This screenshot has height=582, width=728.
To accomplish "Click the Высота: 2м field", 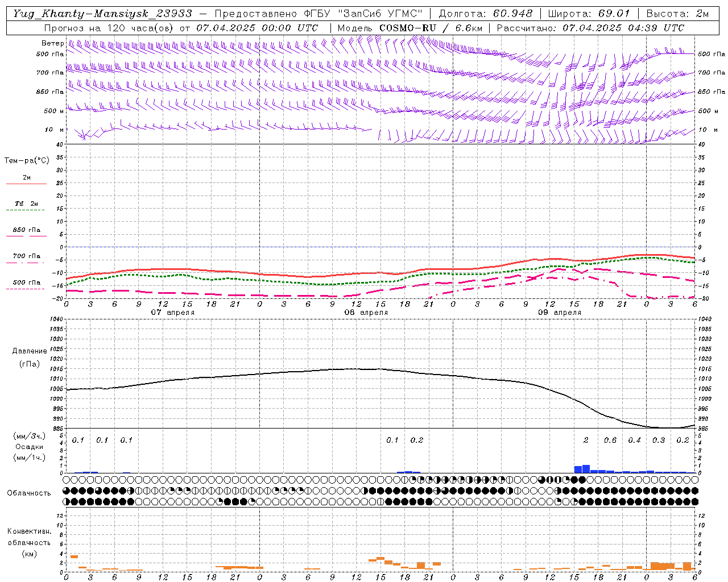I will pos(677,14).
